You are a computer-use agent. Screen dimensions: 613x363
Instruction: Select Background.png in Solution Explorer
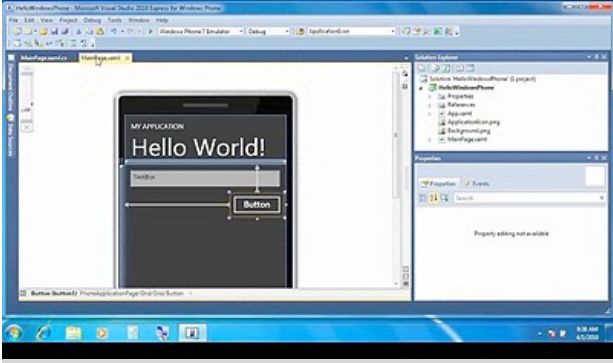pyautogui.click(x=469, y=131)
